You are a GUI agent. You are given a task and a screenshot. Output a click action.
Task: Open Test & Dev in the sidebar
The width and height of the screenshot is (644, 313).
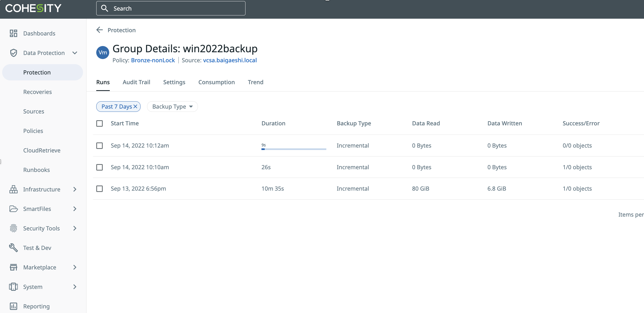[37, 248]
